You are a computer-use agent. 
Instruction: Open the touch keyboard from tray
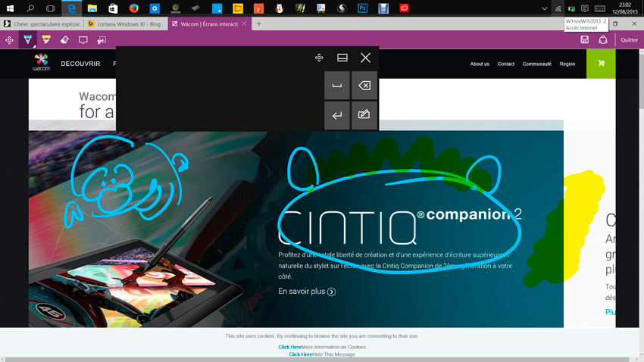pos(599,8)
